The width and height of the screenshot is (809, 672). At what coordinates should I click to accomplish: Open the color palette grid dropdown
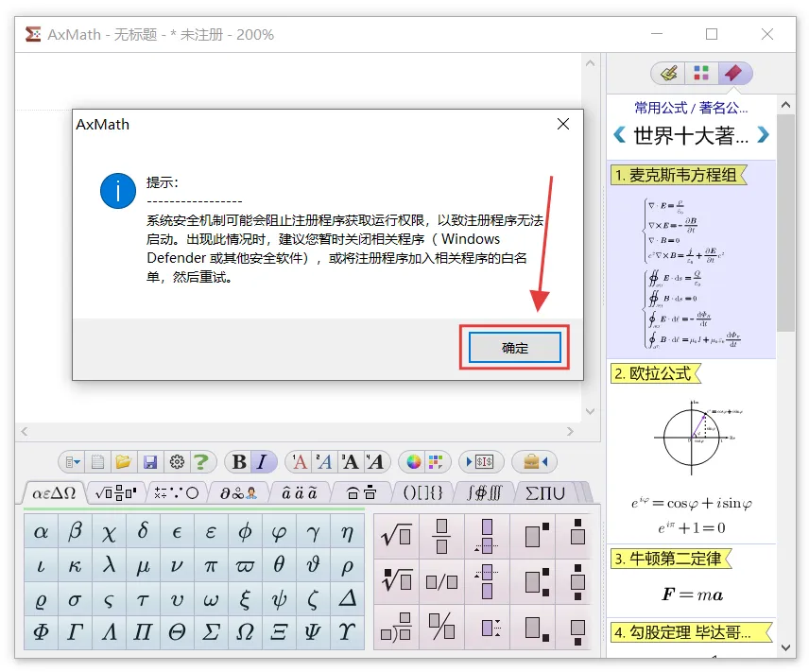click(436, 461)
